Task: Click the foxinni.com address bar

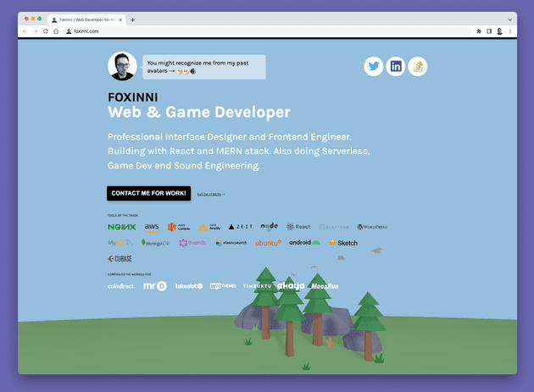Action: click(x=254, y=31)
